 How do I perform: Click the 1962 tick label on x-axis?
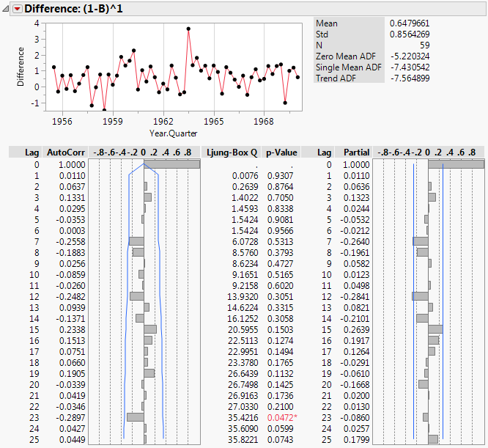pos(163,121)
